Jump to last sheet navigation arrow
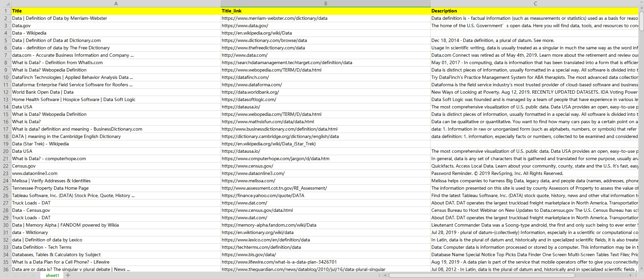 33,275
